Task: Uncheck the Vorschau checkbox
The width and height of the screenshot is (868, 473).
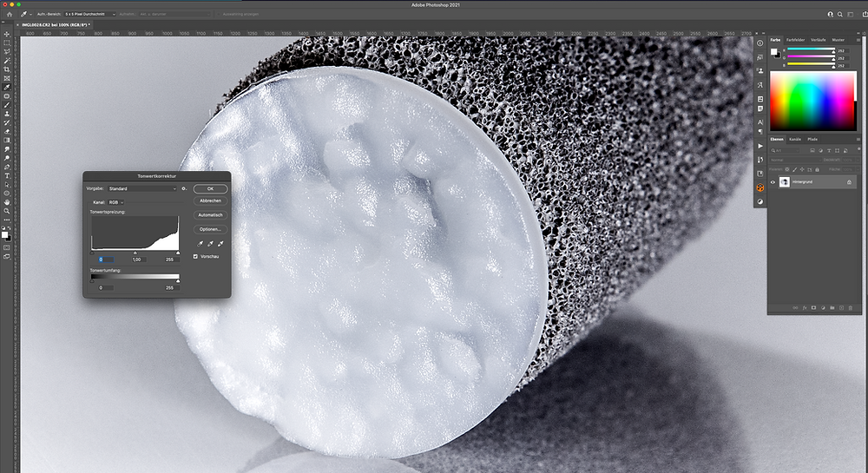Action: (195, 257)
